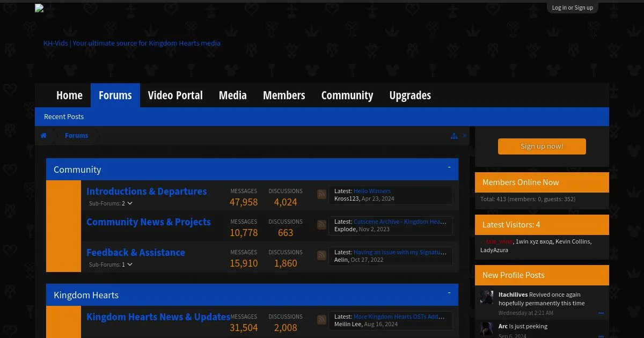Viewport: 644px width, 338px height.
Task: Click the 47,958 messages count
Action: pos(244,202)
